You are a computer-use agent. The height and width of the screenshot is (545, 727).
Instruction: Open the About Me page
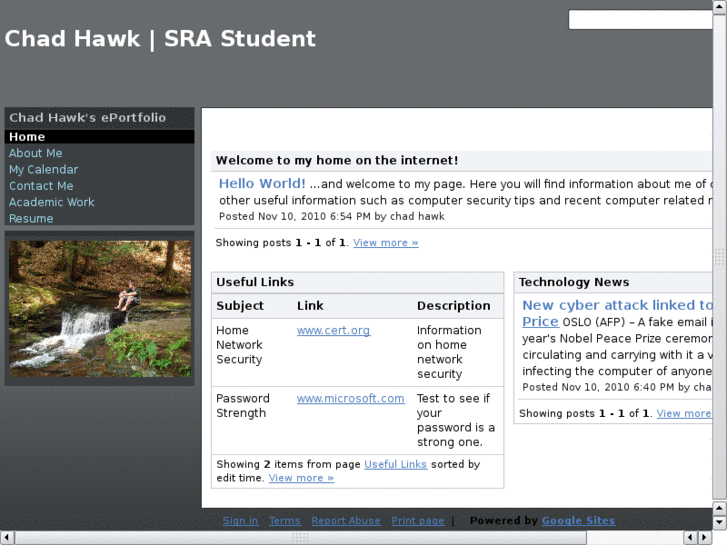(x=35, y=153)
